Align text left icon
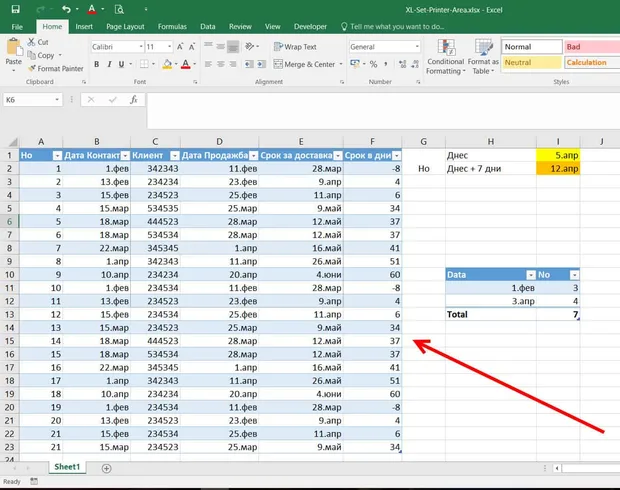620x490 pixels. [x=208, y=64]
